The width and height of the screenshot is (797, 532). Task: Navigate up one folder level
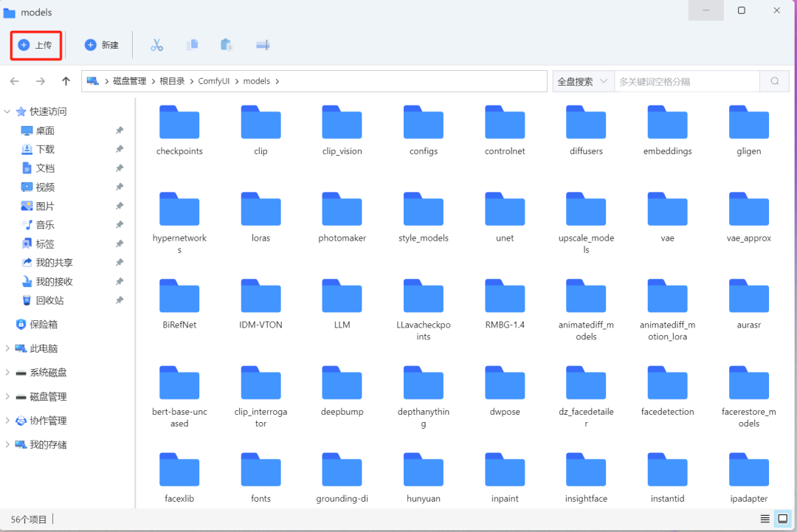(66, 81)
